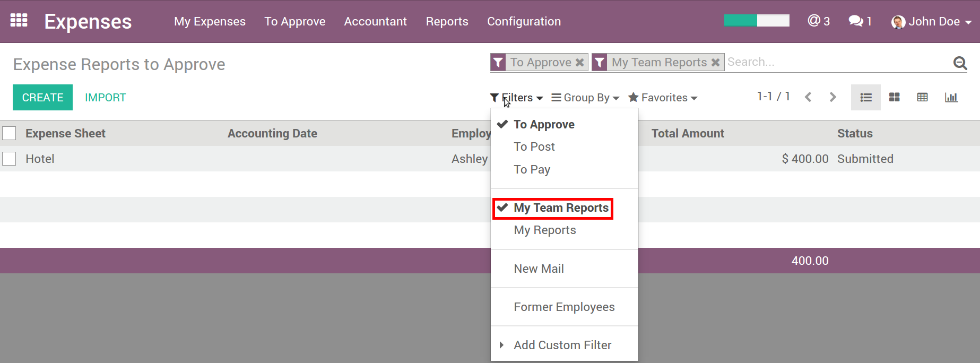Expand the Group By dropdown

[x=585, y=98]
